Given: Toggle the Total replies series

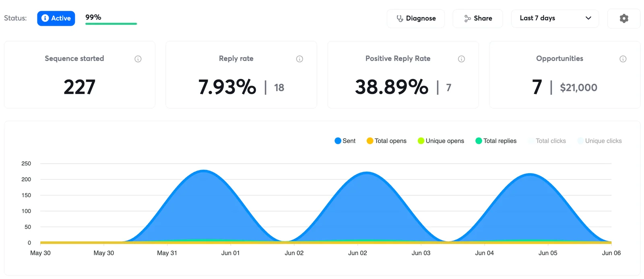Looking at the screenshot, I should (x=496, y=141).
